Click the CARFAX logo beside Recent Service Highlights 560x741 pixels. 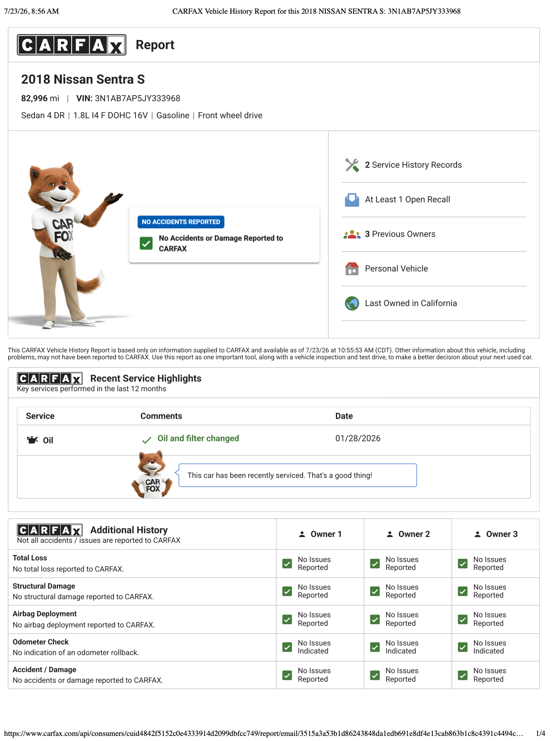50,378
